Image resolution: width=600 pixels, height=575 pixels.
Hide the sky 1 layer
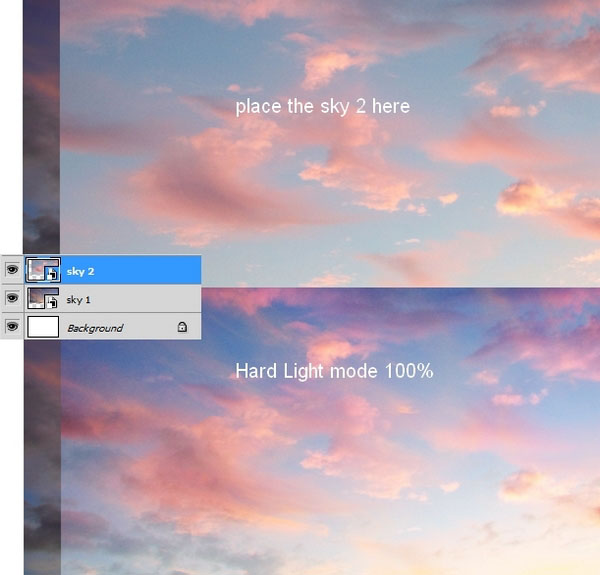click(x=12, y=298)
